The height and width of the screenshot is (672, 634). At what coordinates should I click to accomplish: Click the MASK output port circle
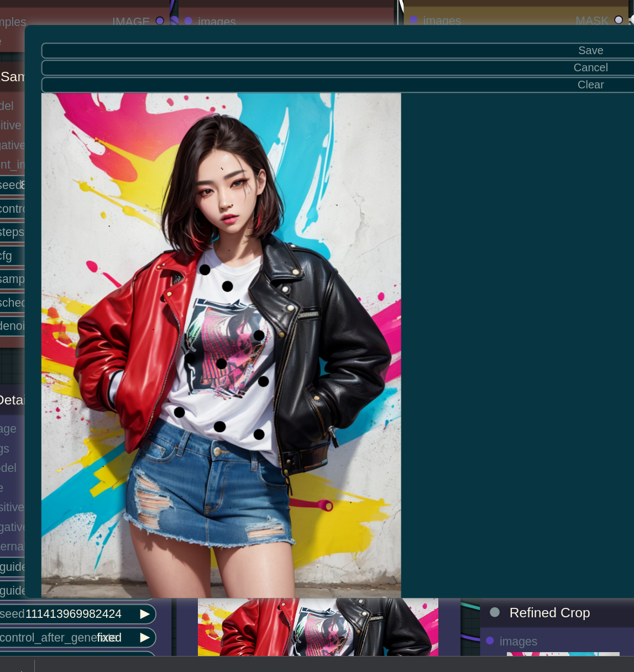click(x=619, y=20)
